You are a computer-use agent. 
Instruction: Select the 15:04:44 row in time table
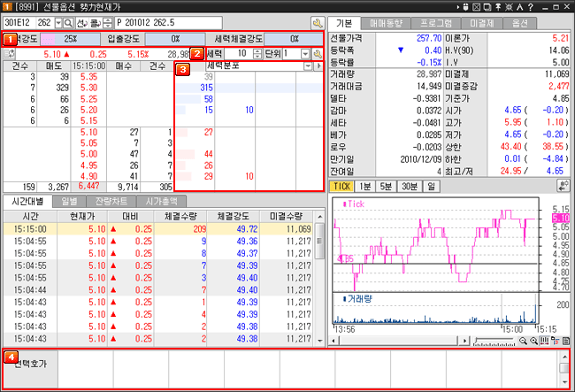pyautogui.click(x=158, y=289)
